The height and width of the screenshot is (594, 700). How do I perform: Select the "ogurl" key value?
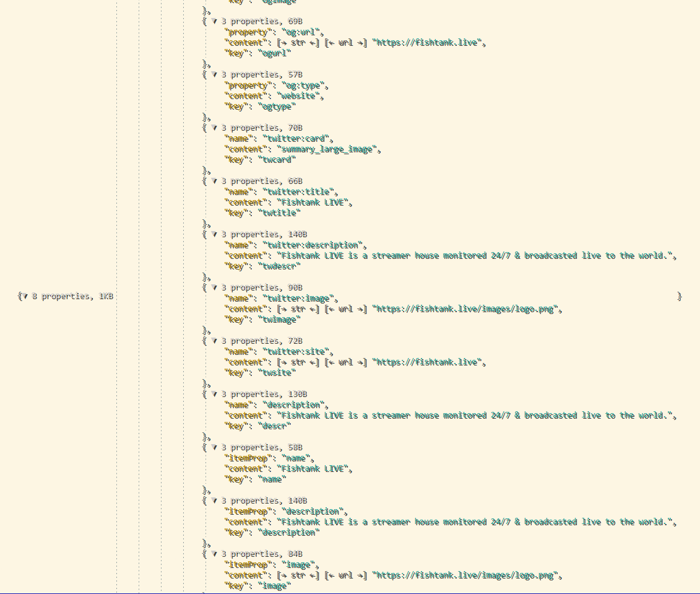274,53
